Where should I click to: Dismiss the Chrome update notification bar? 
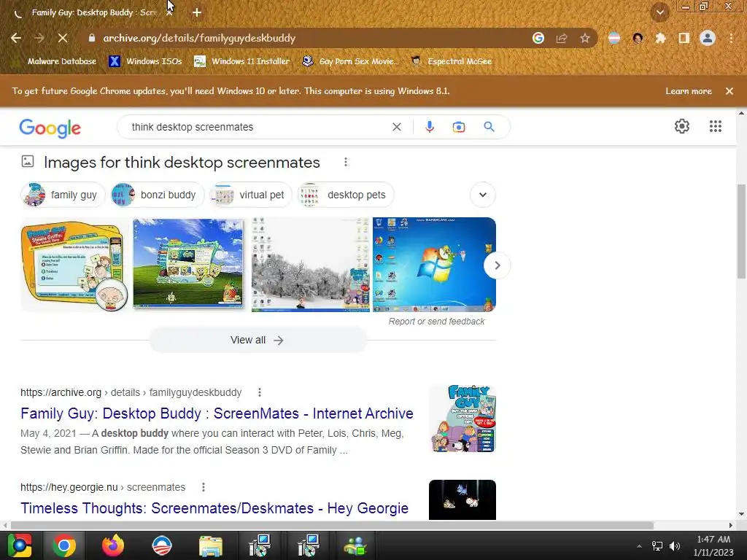pos(729,91)
